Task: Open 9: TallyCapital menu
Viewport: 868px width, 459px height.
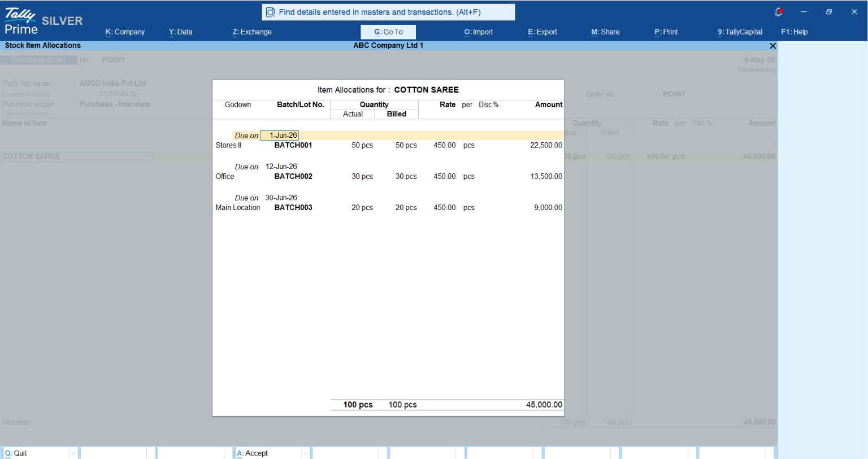Action: pyautogui.click(x=740, y=32)
